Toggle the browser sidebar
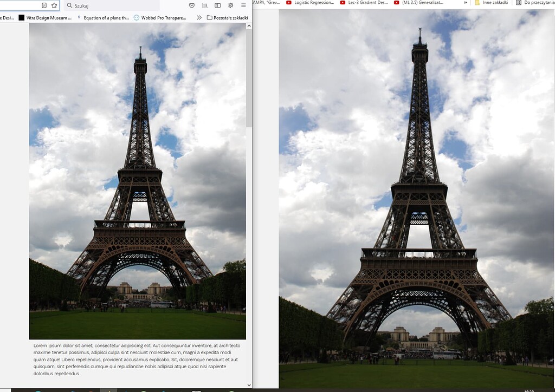 point(217,5)
